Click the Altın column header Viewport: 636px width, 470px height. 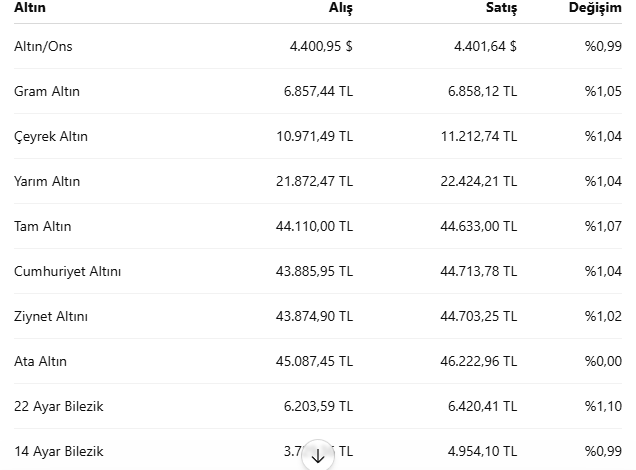[x=30, y=7]
